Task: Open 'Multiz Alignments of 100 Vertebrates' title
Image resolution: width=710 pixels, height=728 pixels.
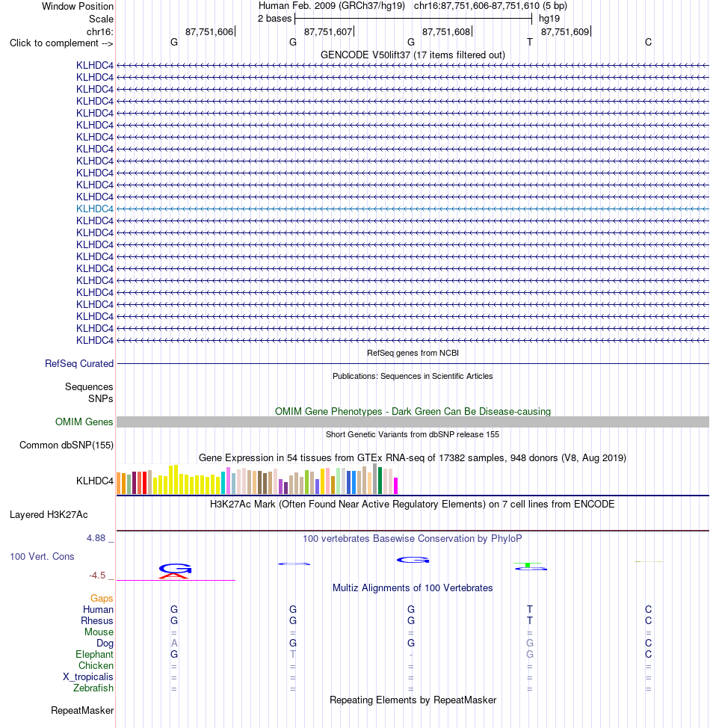Action: (413, 587)
